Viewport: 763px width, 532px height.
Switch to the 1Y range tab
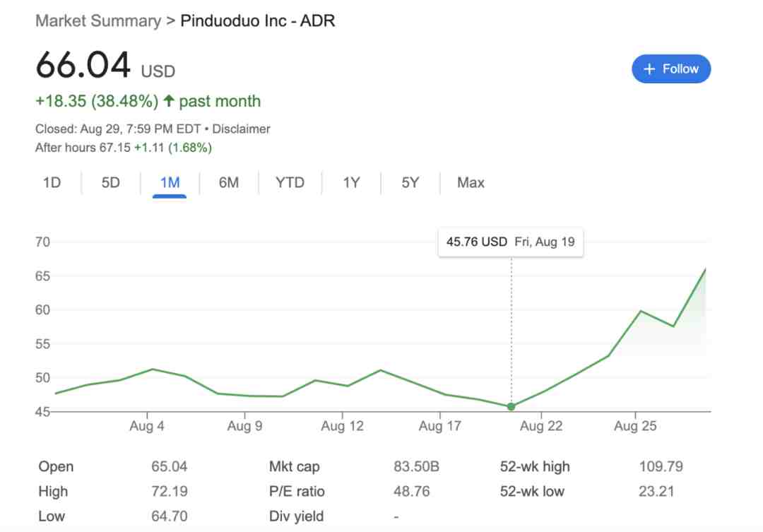[351, 182]
